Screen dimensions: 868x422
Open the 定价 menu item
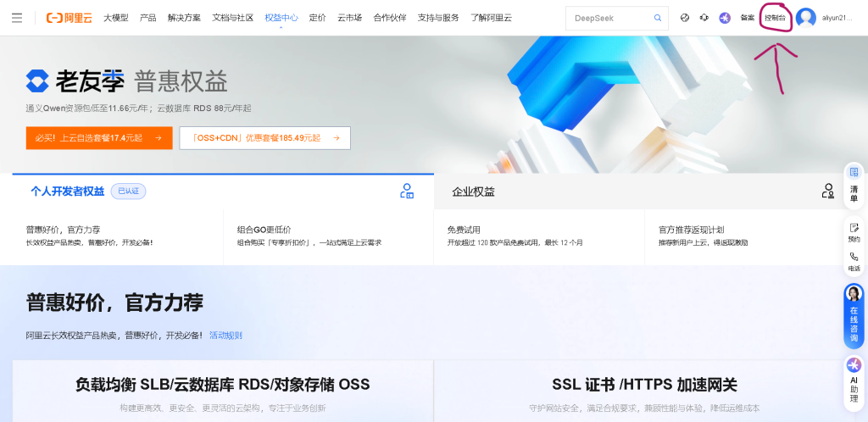317,18
